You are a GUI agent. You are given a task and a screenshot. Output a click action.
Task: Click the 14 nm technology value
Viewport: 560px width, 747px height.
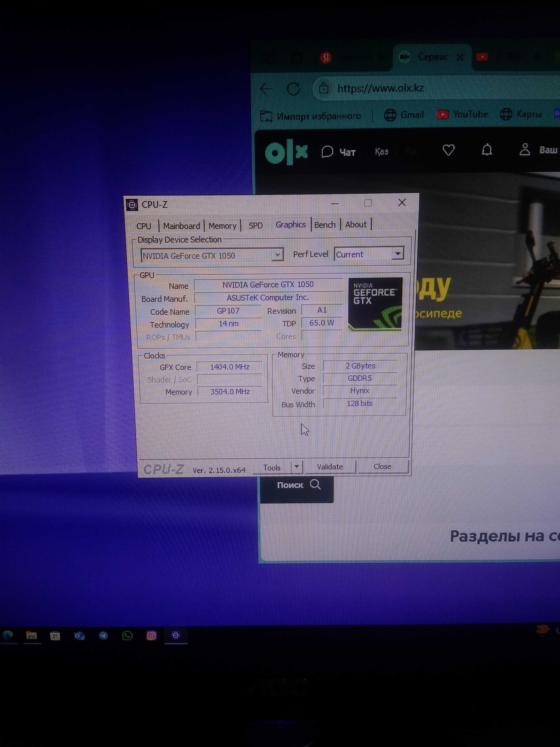(228, 324)
